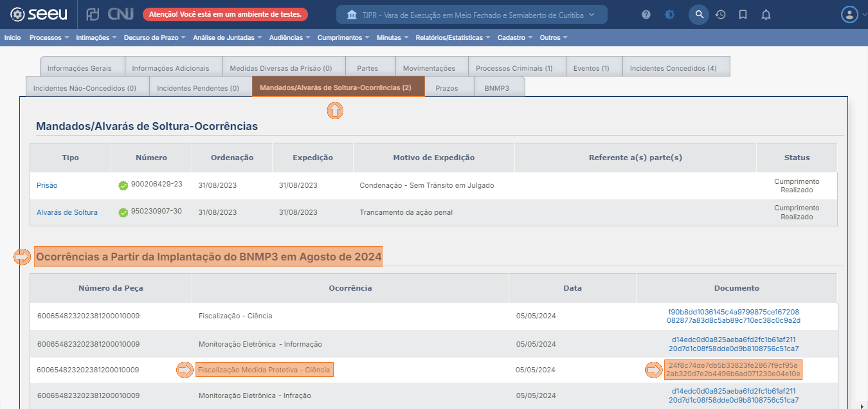The width and height of the screenshot is (868, 409).
Task: Click the court building icon
Action: pyautogui.click(x=352, y=15)
